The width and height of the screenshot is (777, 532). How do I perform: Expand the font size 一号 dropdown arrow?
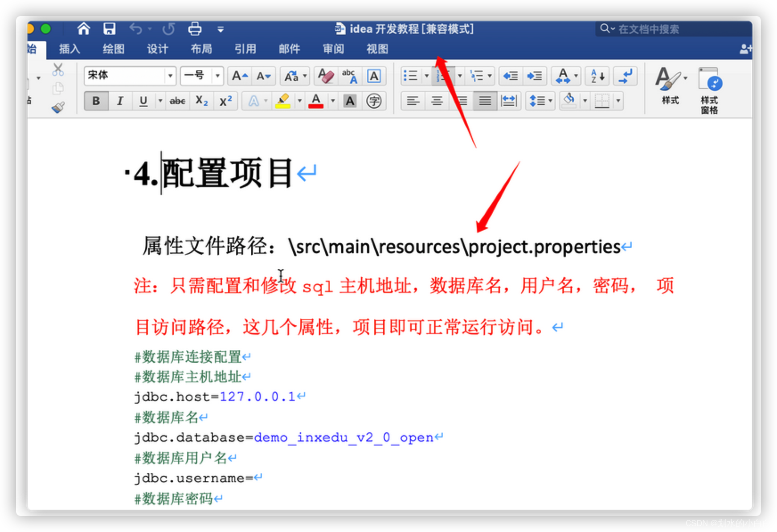point(217,76)
